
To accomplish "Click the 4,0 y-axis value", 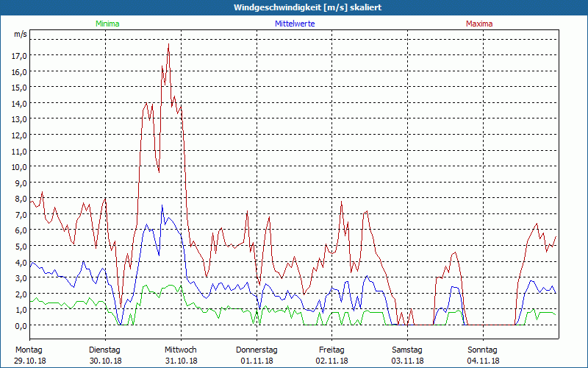I will pos(21,263).
